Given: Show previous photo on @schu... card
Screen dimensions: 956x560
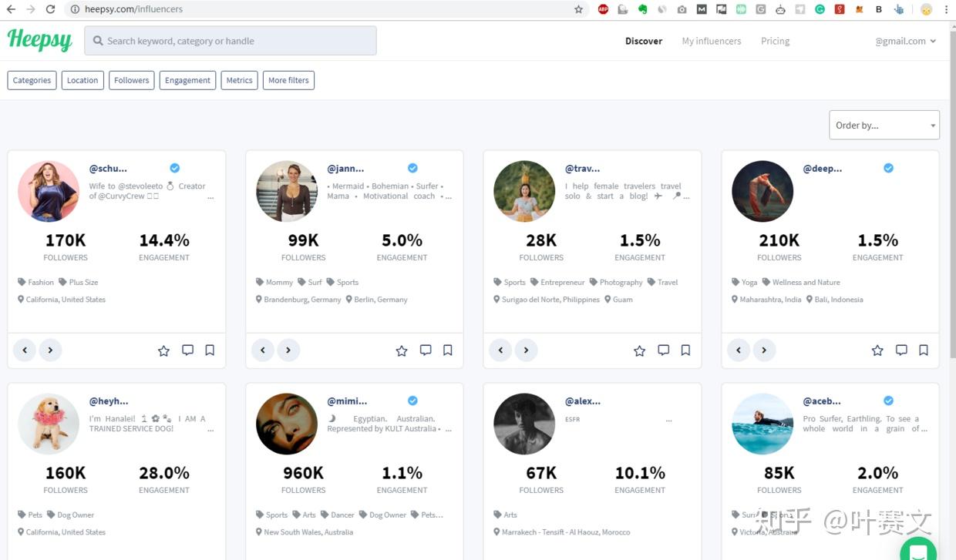Looking at the screenshot, I should pyautogui.click(x=25, y=350).
